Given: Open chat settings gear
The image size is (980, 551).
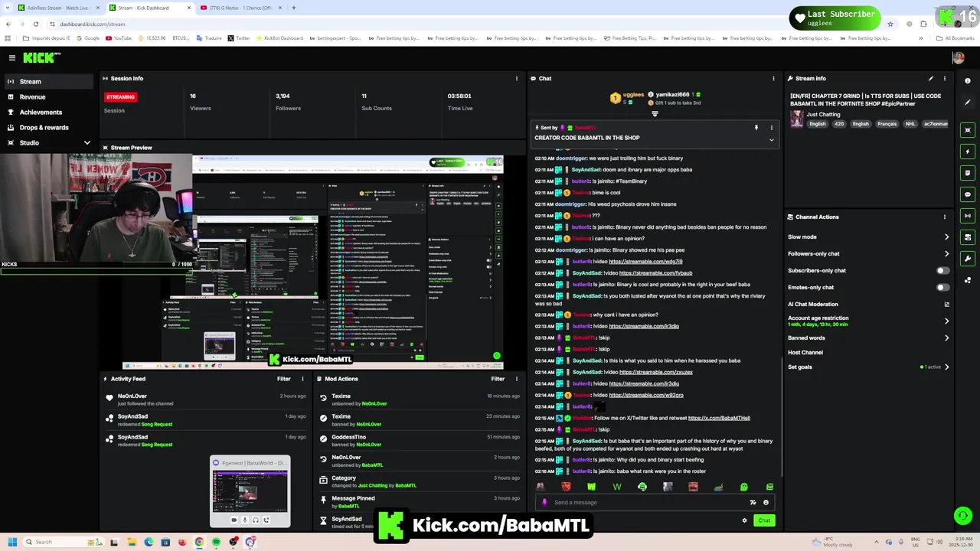Looking at the screenshot, I should (744, 520).
